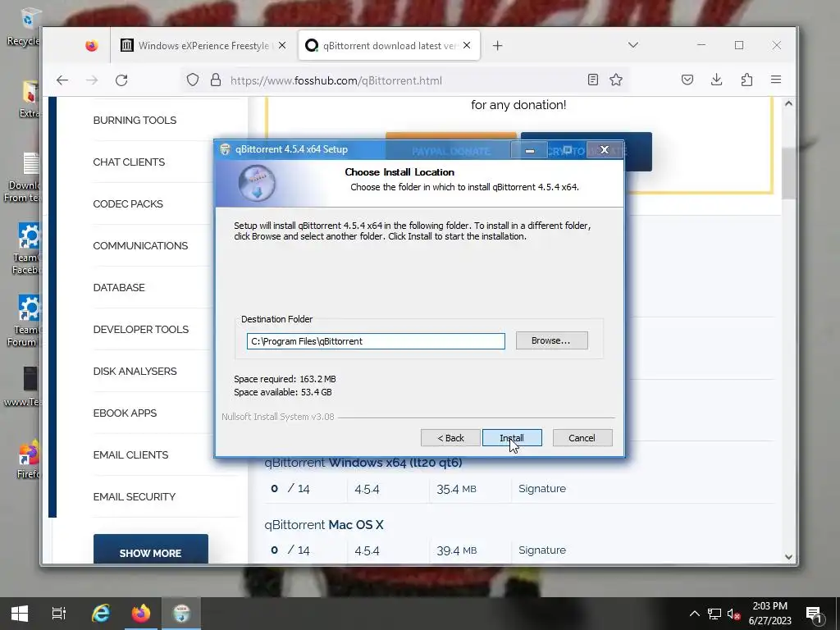The height and width of the screenshot is (630, 840).
Task: Show hidden system tray icons
Action: pyautogui.click(x=694, y=614)
